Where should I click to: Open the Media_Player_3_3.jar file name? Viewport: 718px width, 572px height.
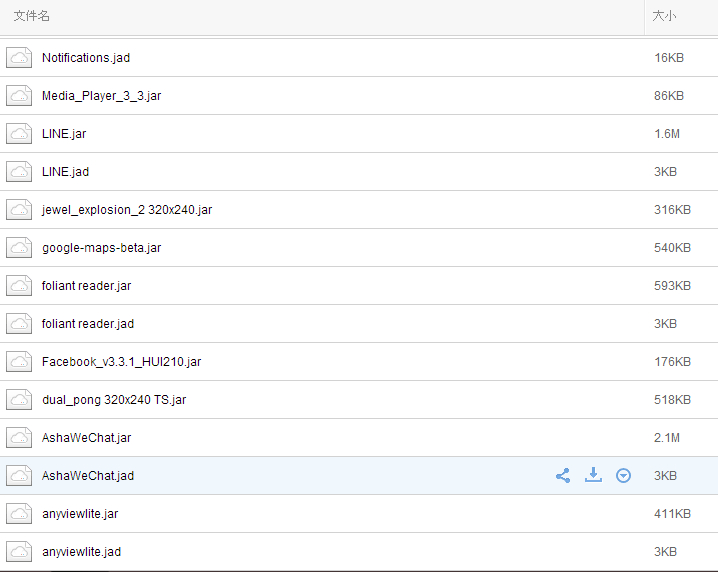[102, 96]
